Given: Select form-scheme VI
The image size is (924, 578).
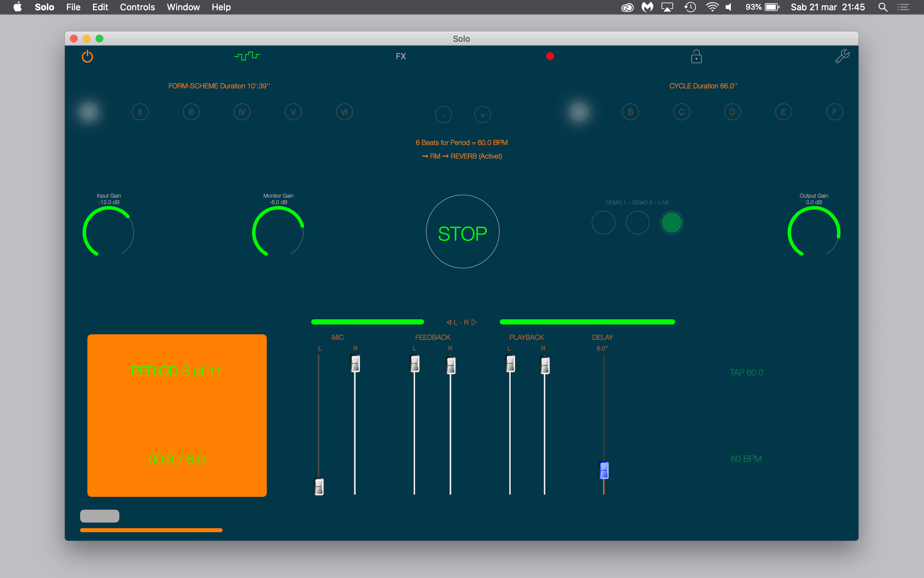Looking at the screenshot, I should click(344, 112).
